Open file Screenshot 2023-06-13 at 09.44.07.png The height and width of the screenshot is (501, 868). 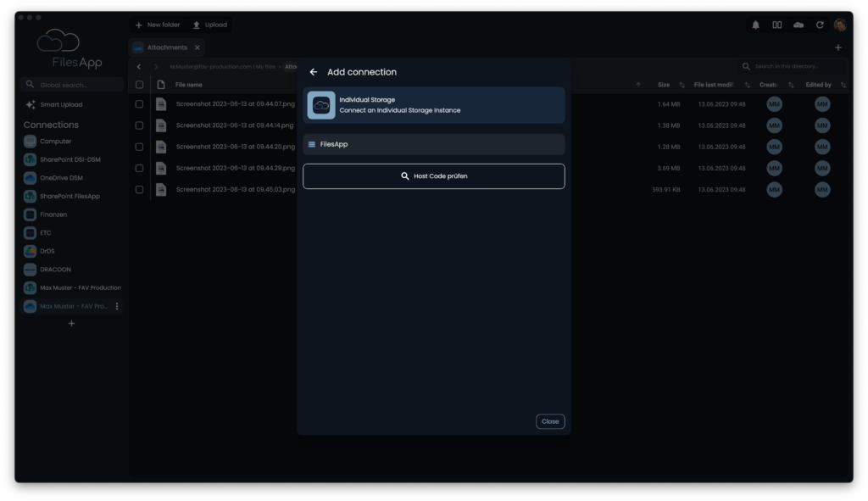pyautogui.click(x=236, y=103)
